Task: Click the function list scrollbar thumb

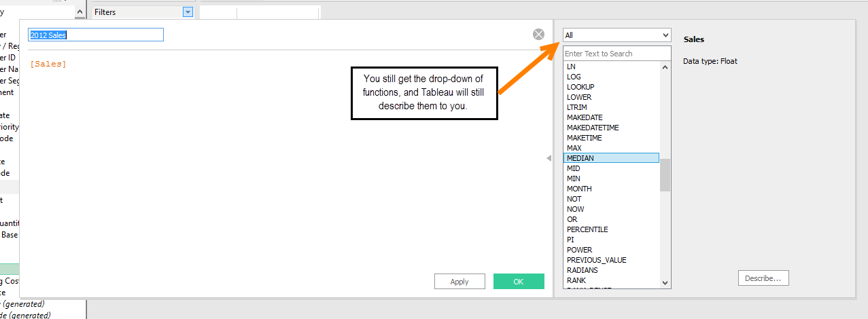Action: pyautogui.click(x=665, y=175)
